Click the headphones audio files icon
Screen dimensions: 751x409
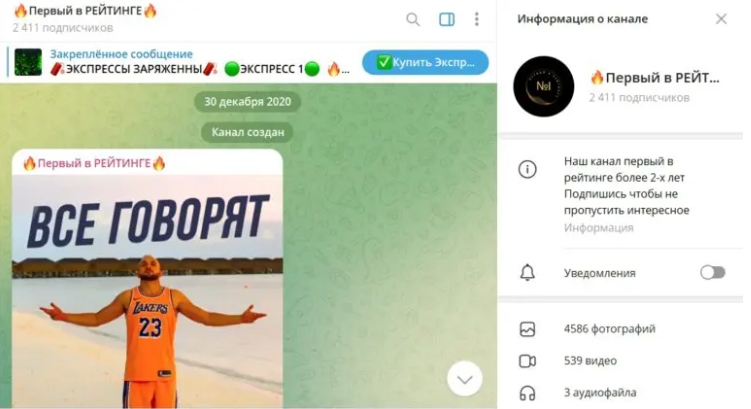coord(527,393)
